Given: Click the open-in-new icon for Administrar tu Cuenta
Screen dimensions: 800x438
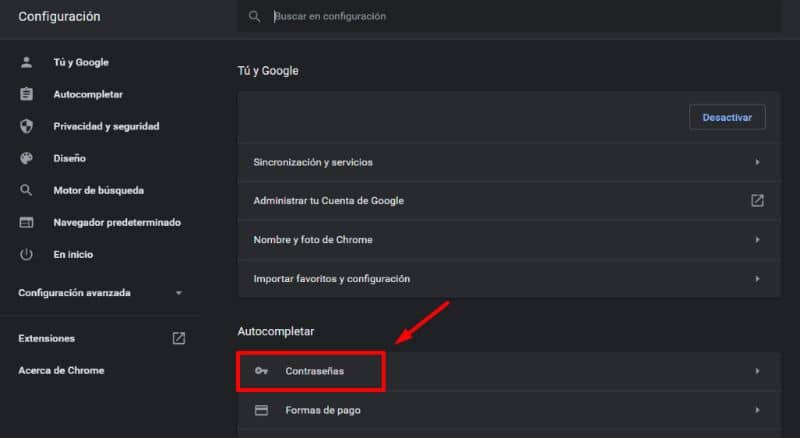Looking at the screenshot, I should click(757, 201).
